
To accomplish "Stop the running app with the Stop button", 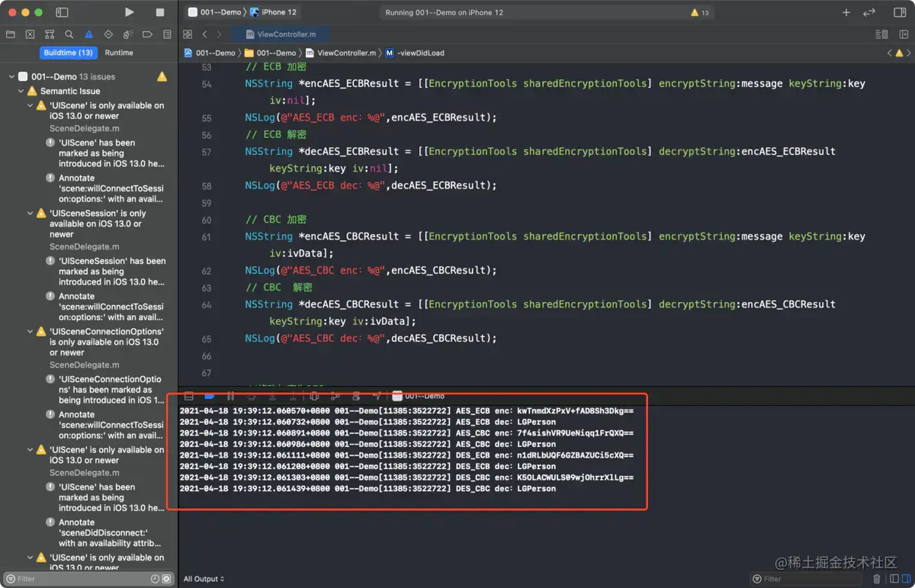I will (x=160, y=12).
